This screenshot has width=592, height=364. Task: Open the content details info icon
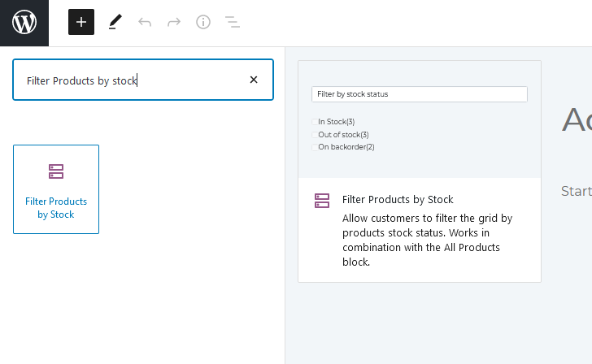[x=203, y=22]
